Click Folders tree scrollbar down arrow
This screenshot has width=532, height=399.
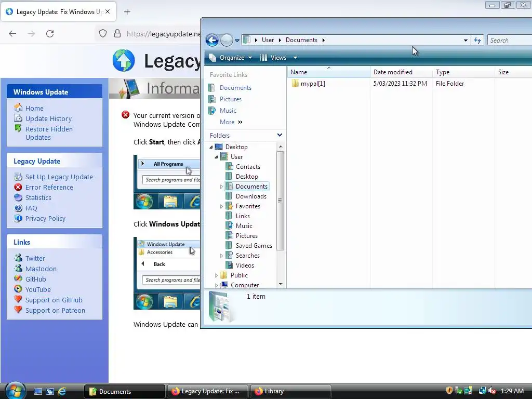(281, 284)
